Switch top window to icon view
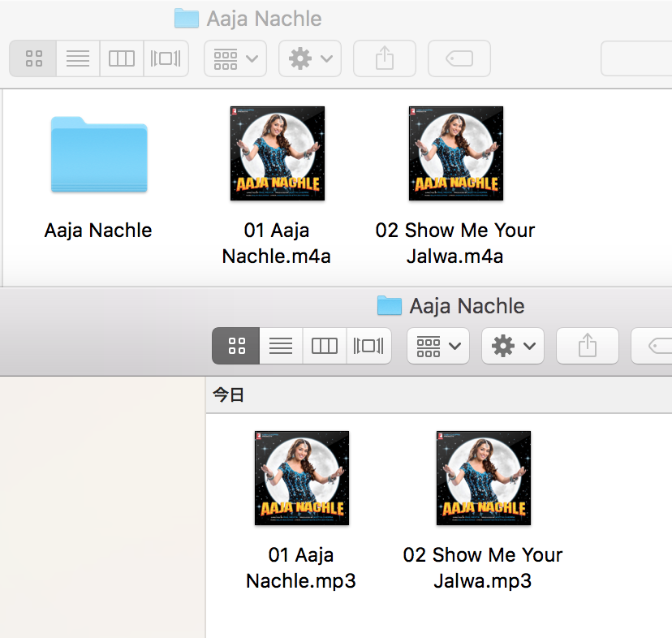 click(33, 58)
